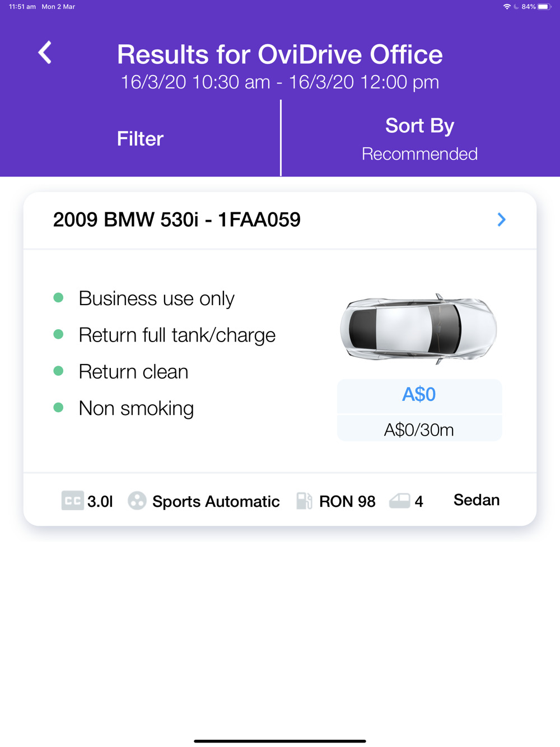Open the Filter options
This screenshot has height=747, width=560.
(x=140, y=139)
